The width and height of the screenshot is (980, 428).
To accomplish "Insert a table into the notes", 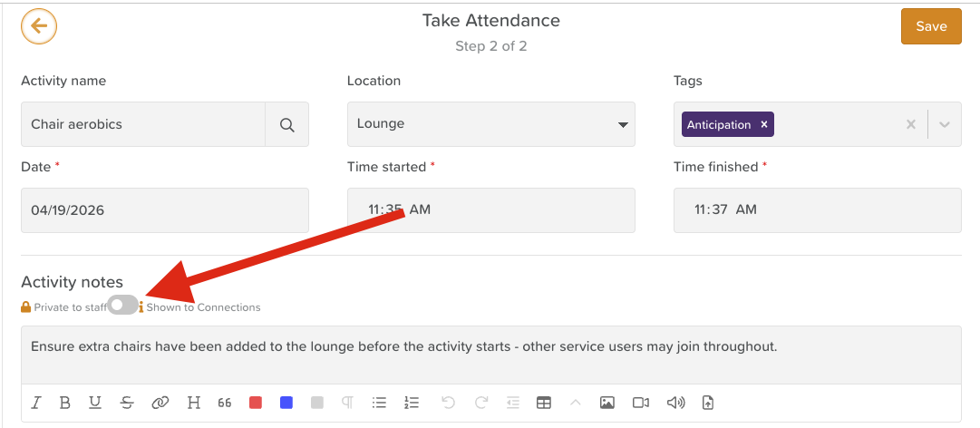I will (544, 403).
